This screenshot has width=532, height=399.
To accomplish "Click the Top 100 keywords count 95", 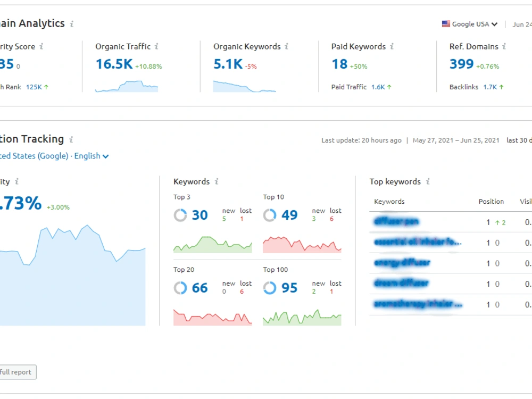I will coord(289,288).
